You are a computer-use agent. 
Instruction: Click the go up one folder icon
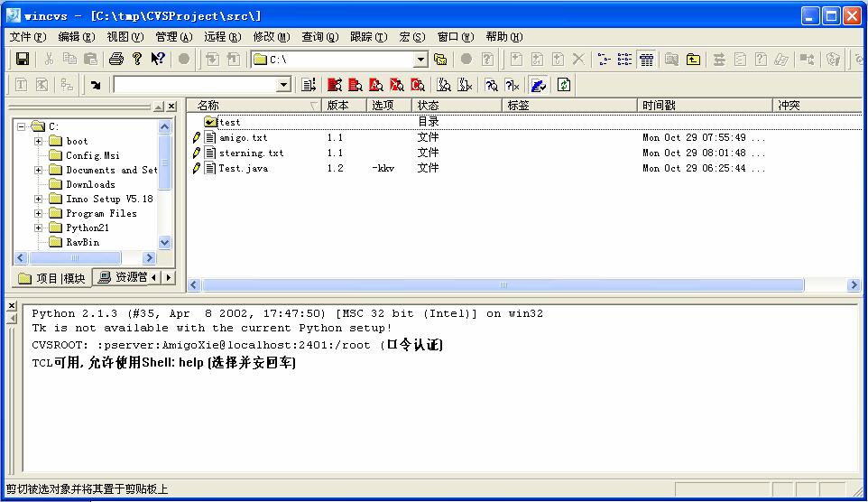(x=693, y=60)
